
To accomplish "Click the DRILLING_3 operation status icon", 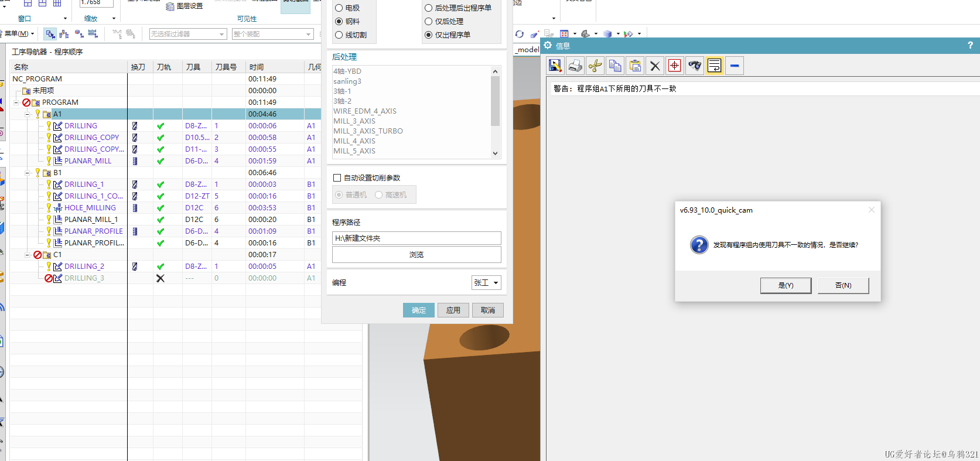I will 49,278.
